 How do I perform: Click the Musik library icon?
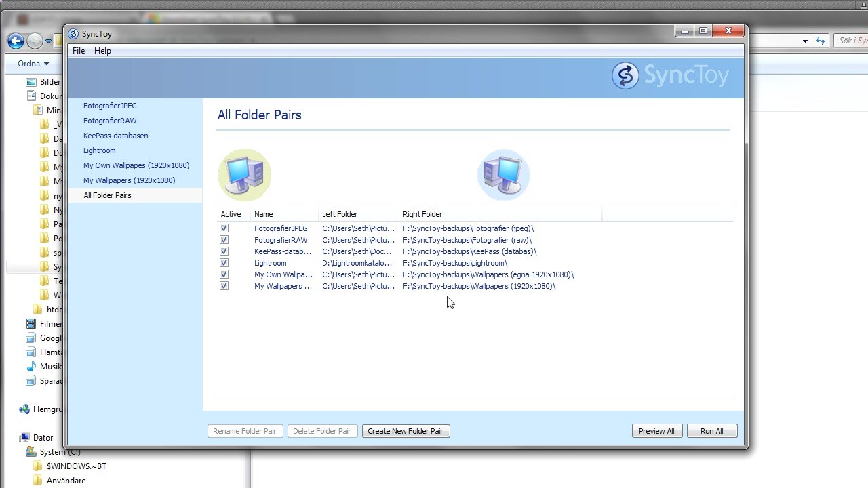31,367
